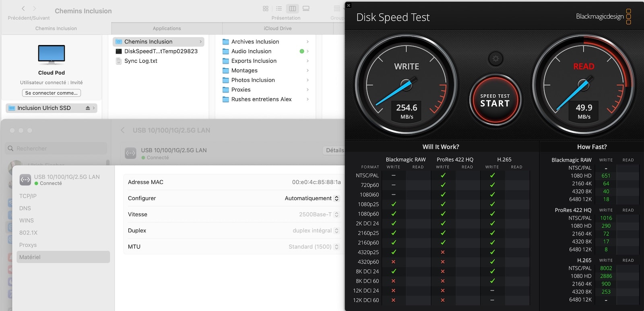
Task: Expand Photos Inclusion chevron
Action: (x=308, y=80)
